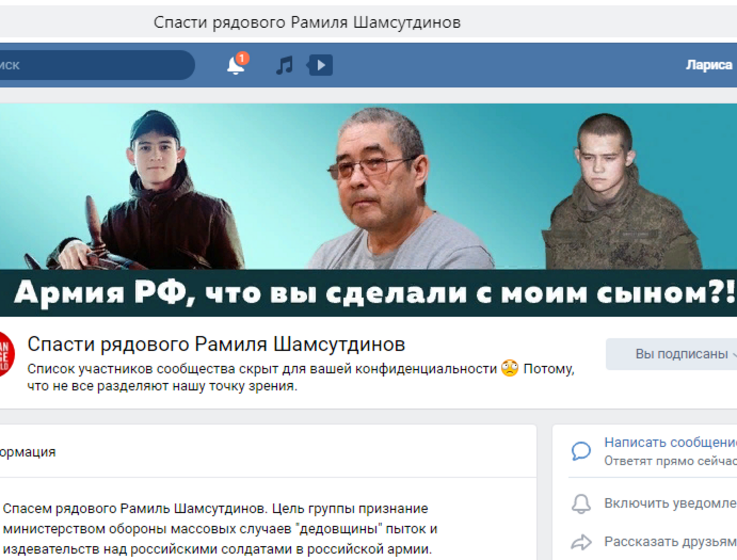Click the community status line text
This screenshot has height=560, width=737.
coord(301,377)
